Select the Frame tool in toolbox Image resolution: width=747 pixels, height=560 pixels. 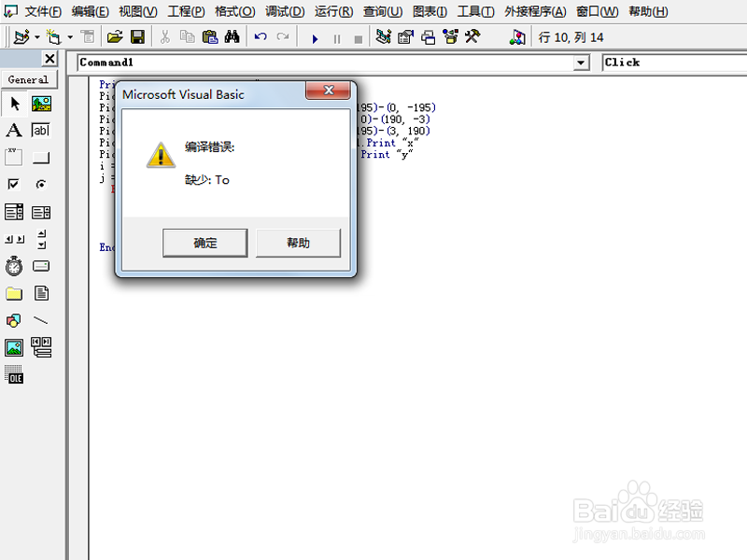tap(14, 157)
